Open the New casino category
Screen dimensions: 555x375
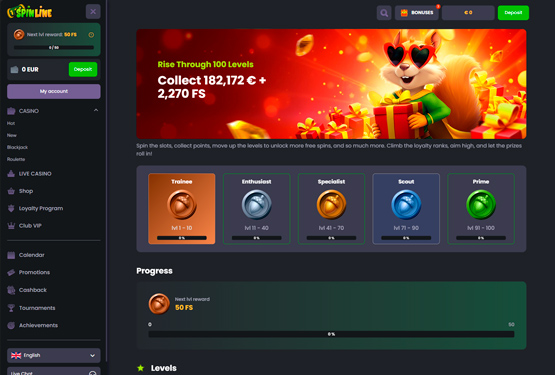point(12,135)
